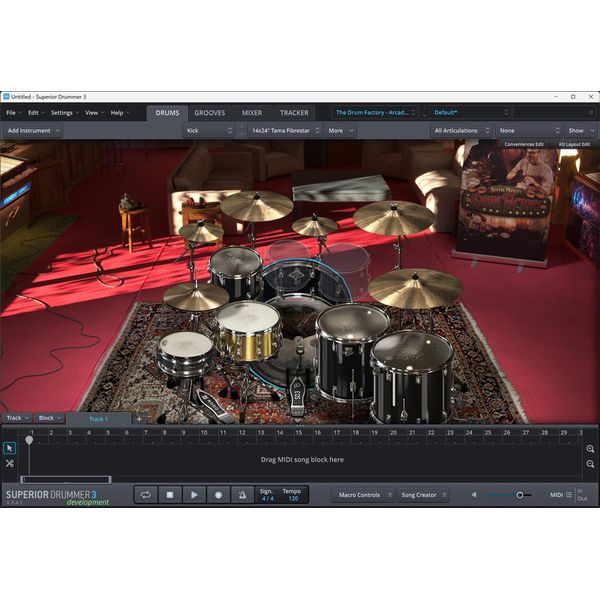Start playback with the play button
The width and height of the screenshot is (600, 600).
click(x=194, y=495)
